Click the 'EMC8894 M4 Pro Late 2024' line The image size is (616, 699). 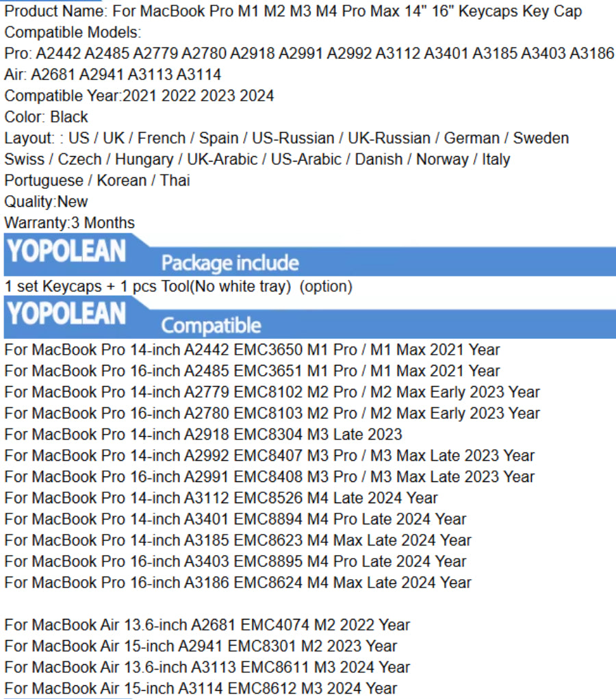pyautogui.click(x=235, y=520)
